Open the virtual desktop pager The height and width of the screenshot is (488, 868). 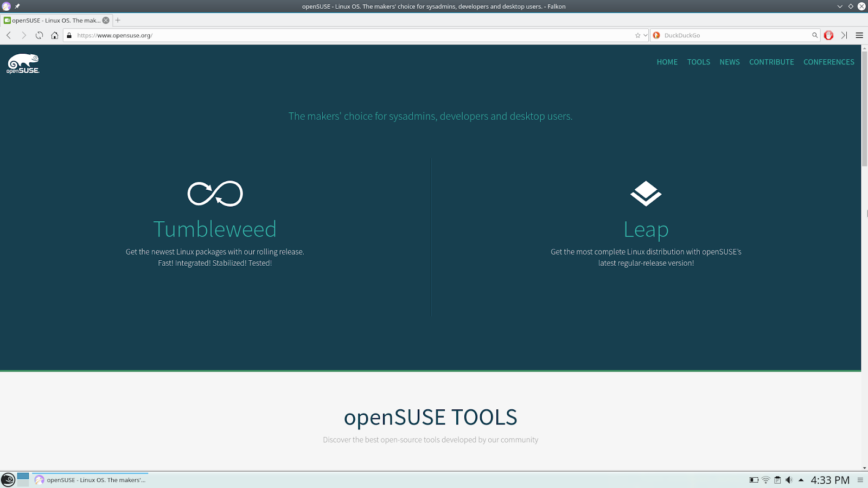point(23,480)
